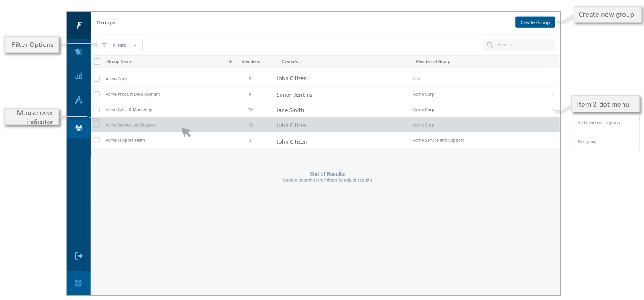Click the logout icon in sidebar
This screenshot has width=644, height=300.
(x=79, y=256)
